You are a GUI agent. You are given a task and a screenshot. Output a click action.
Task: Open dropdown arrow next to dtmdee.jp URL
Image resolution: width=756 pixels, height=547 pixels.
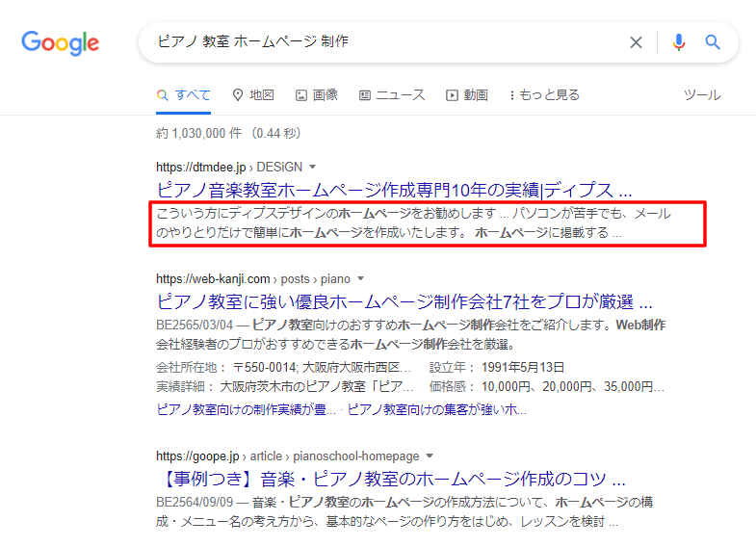click(312, 167)
